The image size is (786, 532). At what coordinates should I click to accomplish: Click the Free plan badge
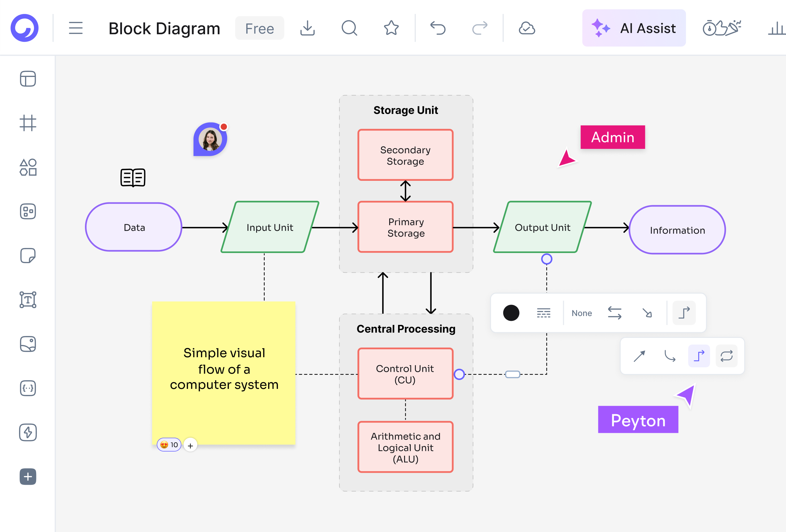[259, 28]
